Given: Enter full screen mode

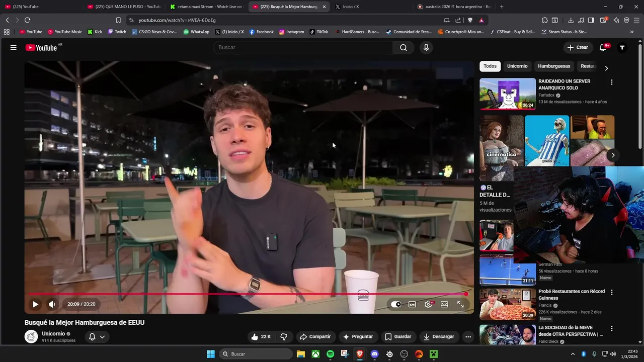Looking at the screenshot, I should pyautogui.click(x=460, y=304).
